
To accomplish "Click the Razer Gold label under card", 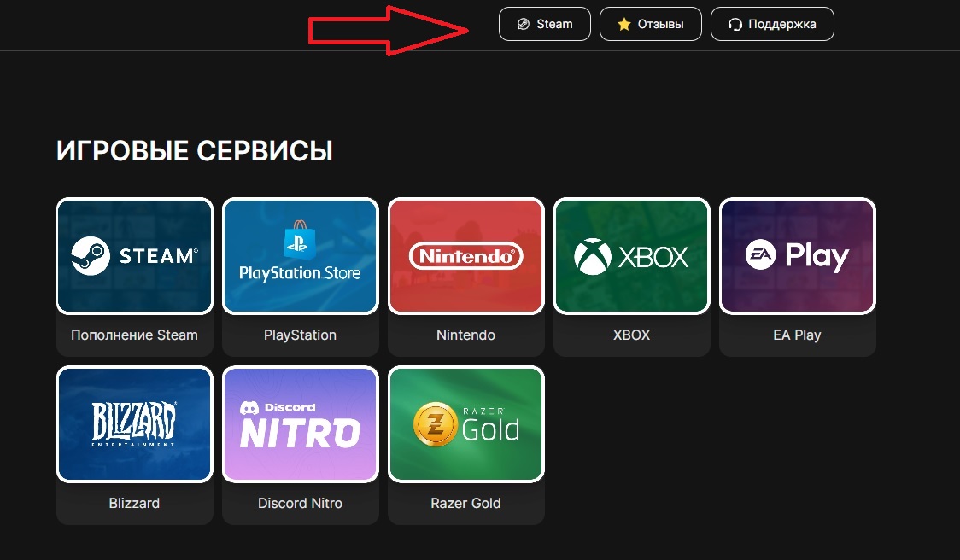I will (466, 503).
